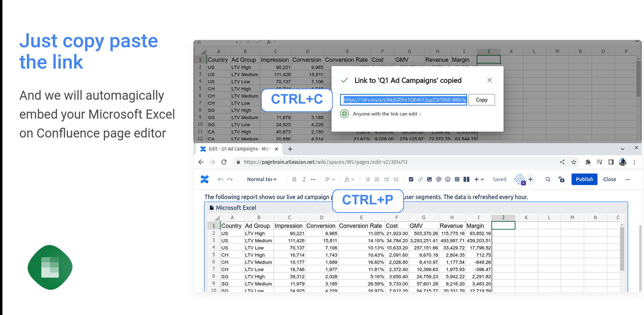
Task: Expand 'Anyone with the link can edit' settings
Action: (387, 114)
